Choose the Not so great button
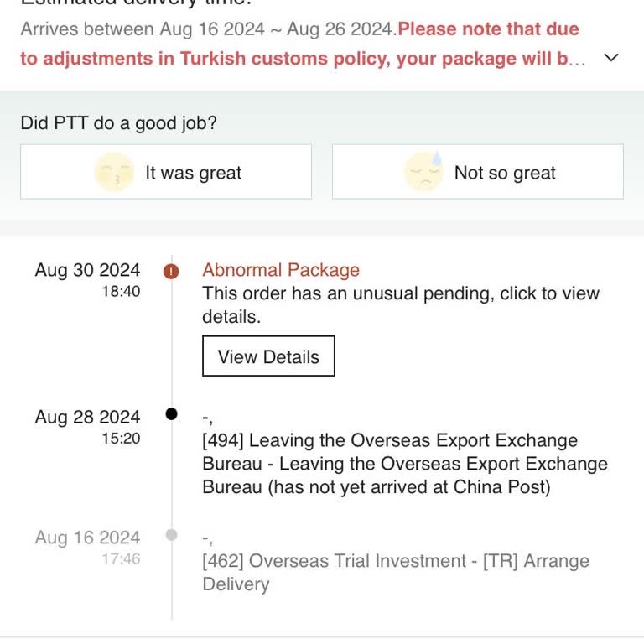 pos(478,172)
